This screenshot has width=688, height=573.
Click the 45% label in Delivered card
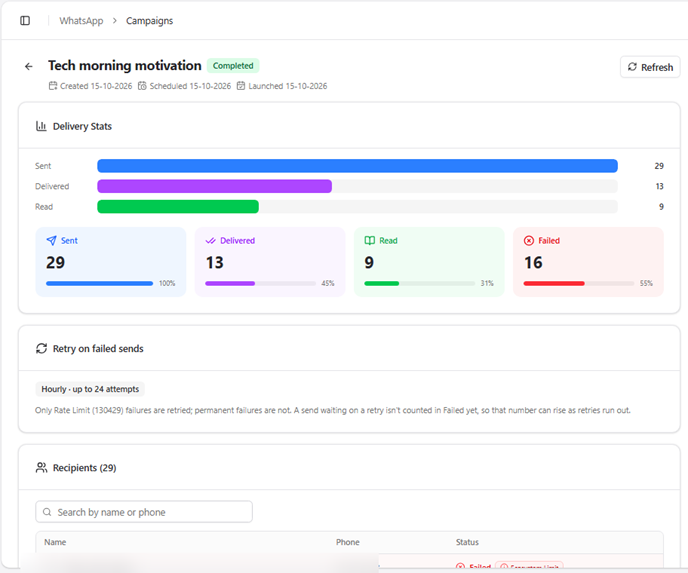[x=328, y=283]
